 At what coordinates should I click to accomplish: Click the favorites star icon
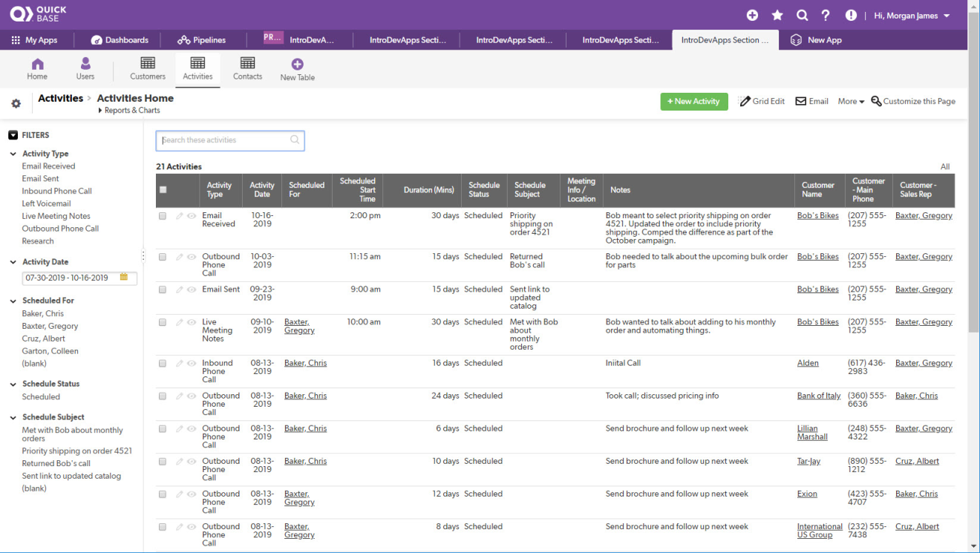tap(777, 16)
